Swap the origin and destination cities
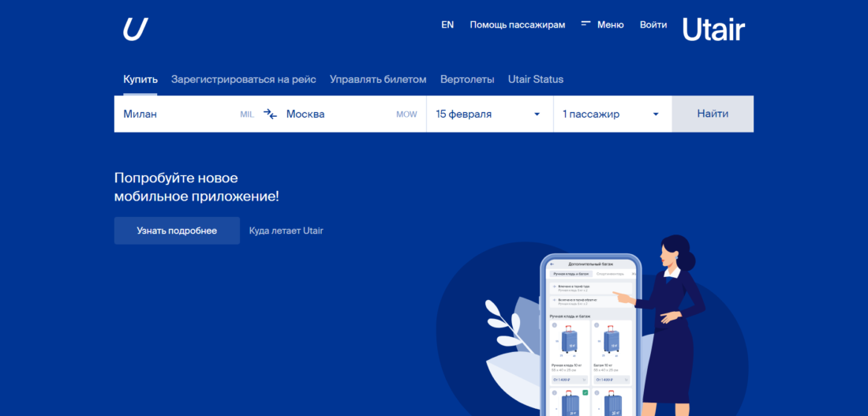 point(270,114)
